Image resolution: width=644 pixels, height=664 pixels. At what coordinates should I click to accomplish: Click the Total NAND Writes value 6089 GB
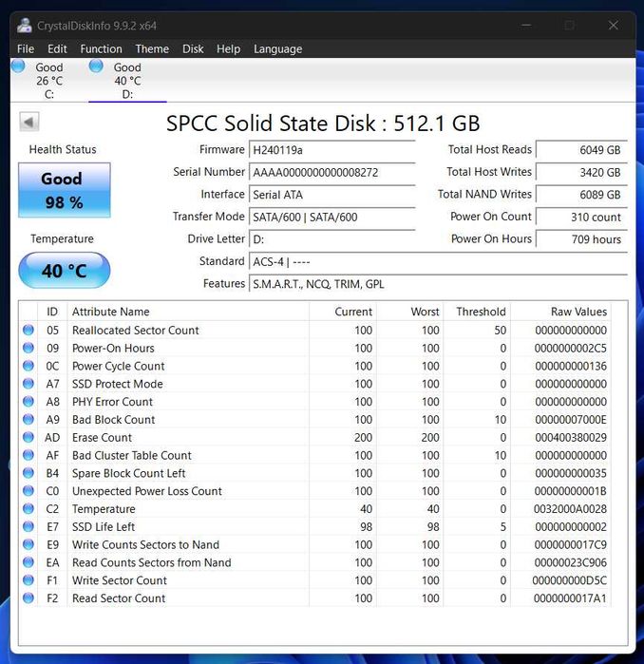tap(581, 195)
